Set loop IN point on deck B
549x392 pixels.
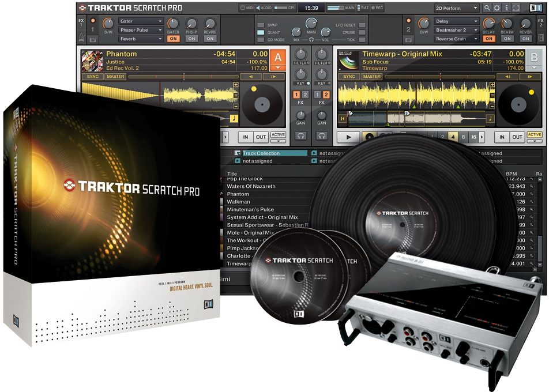coord(502,137)
